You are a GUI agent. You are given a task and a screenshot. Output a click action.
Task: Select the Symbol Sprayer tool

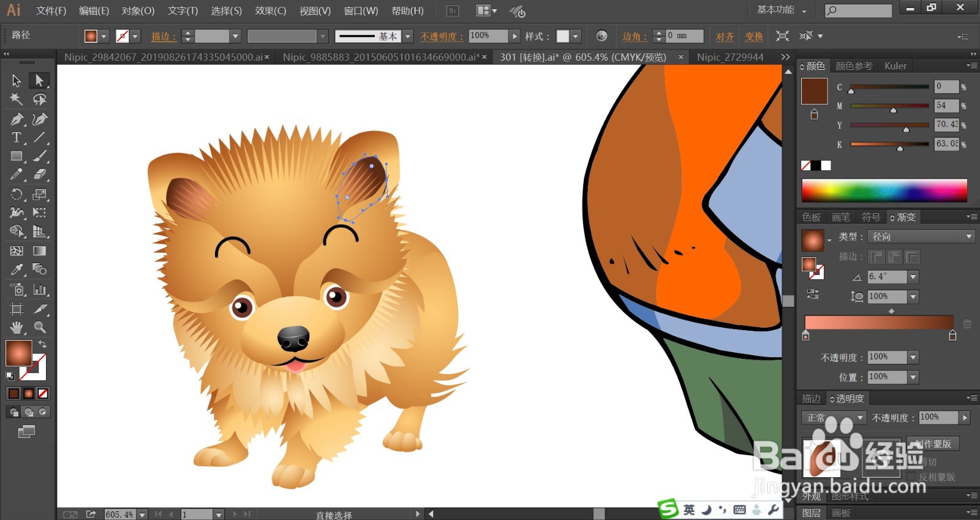point(17,289)
